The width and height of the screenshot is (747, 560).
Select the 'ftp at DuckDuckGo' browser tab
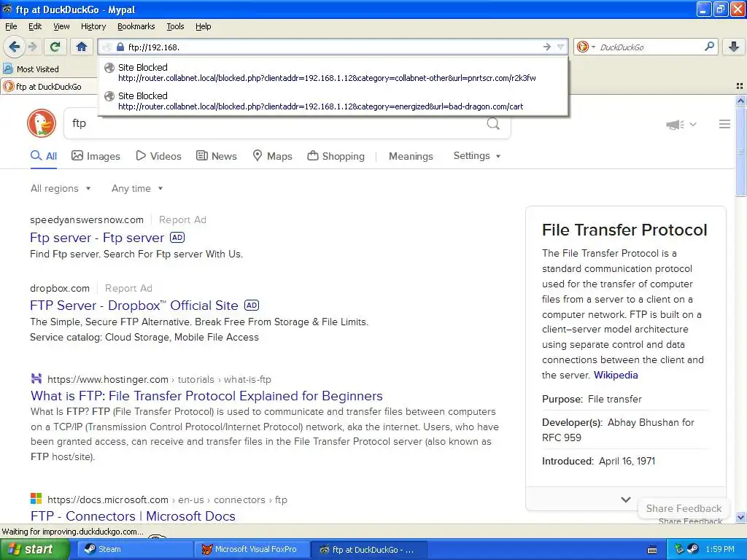(x=49, y=86)
